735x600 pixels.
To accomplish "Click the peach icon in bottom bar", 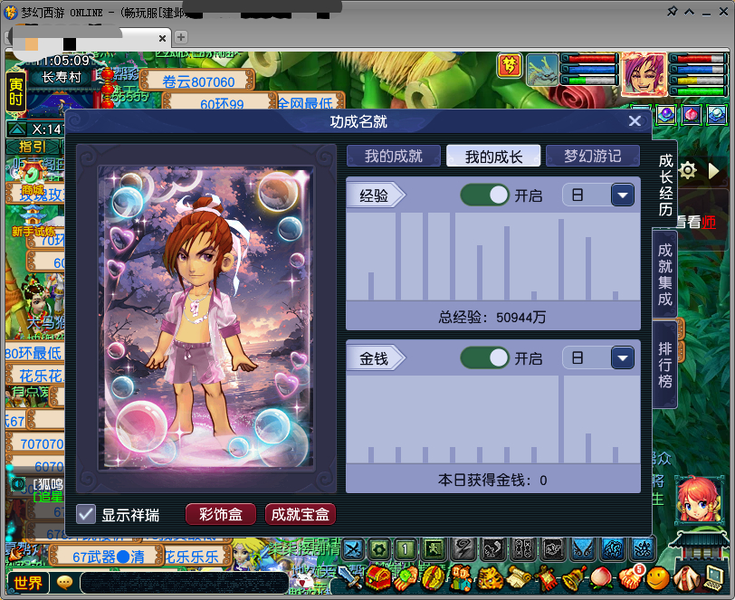I will coord(602,578).
